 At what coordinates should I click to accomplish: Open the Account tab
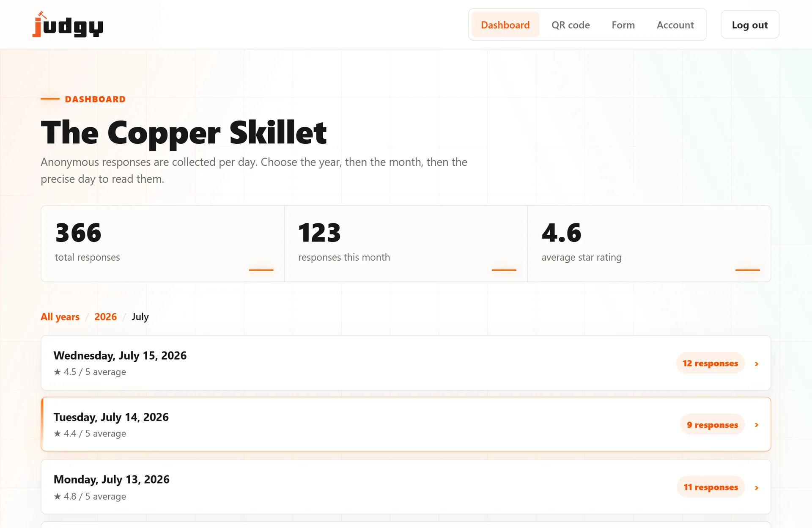675,25
